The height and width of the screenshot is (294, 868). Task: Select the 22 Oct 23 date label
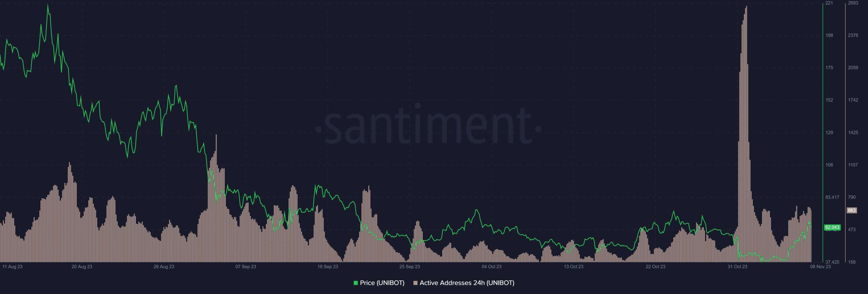[x=655, y=267]
